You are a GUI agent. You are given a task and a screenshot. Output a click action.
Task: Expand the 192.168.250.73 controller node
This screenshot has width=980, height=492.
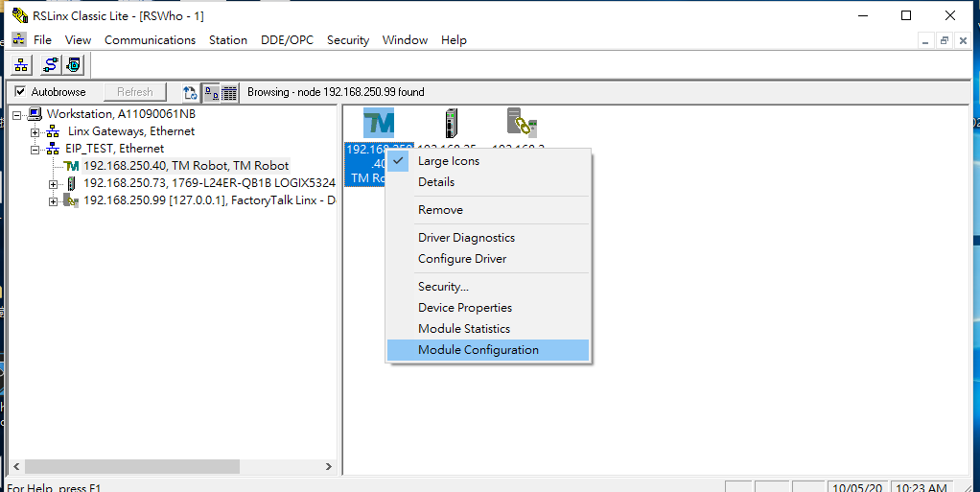click(x=53, y=184)
